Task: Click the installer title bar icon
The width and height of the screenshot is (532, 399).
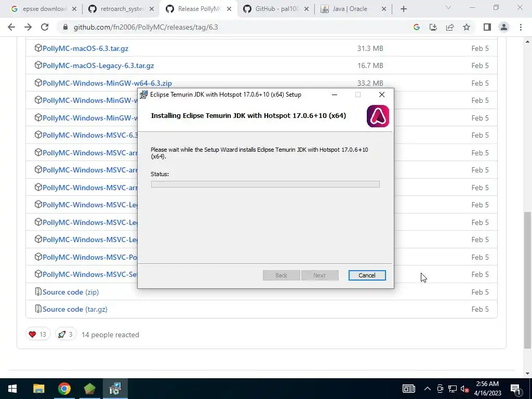Action: [x=144, y=95]
